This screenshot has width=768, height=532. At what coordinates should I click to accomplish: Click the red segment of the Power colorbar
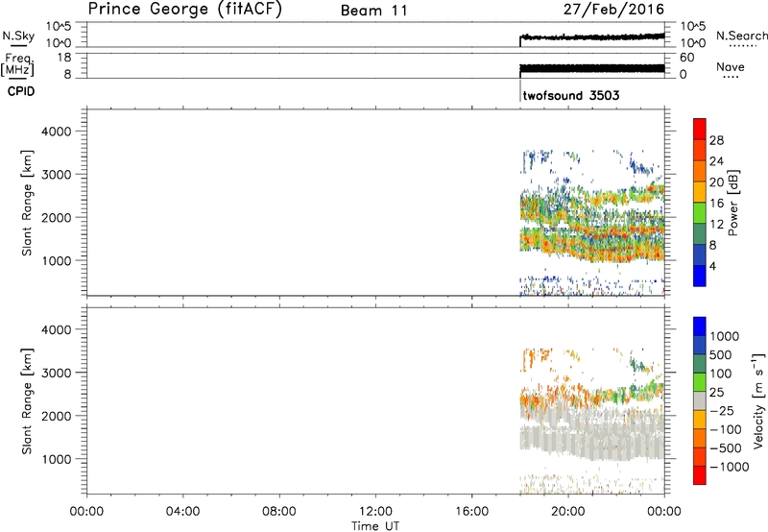[700, 129]
